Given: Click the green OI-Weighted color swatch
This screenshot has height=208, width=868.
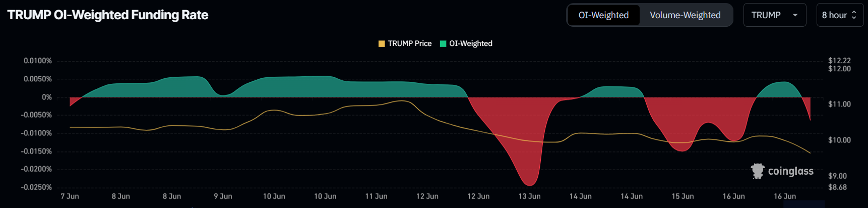Looking at the screenshot, I should click(x=443, y=43).
